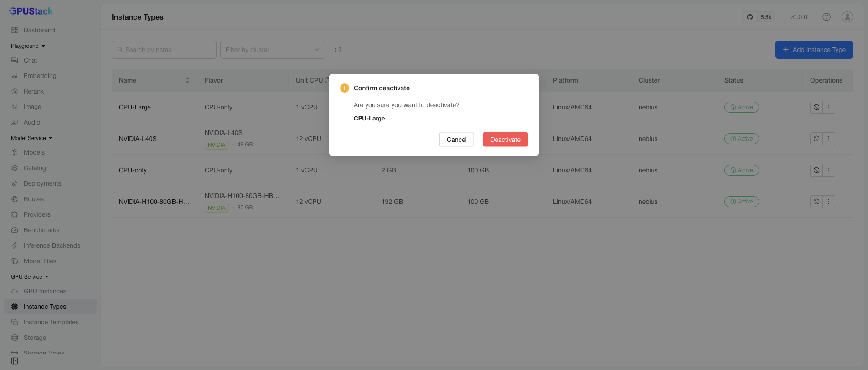Go to Dashboard in sidebar
The image size is (868, 370).
tap(50, 30)
